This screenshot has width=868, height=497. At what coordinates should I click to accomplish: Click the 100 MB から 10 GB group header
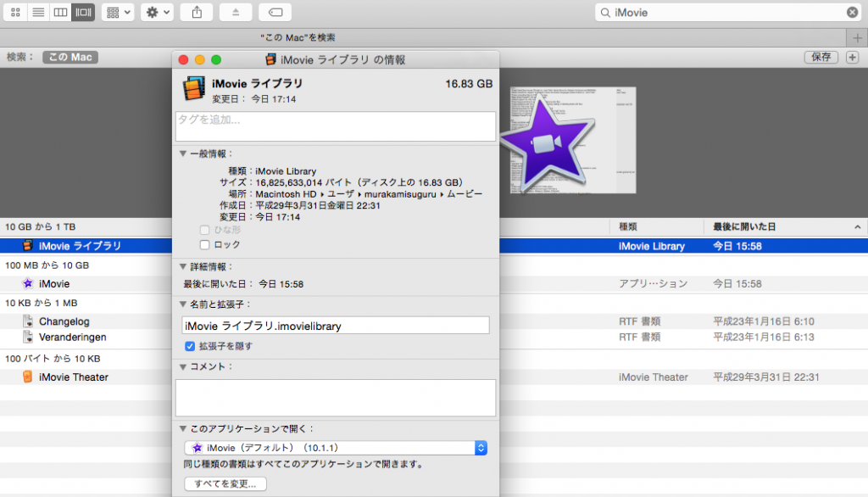tap(47, 265)
